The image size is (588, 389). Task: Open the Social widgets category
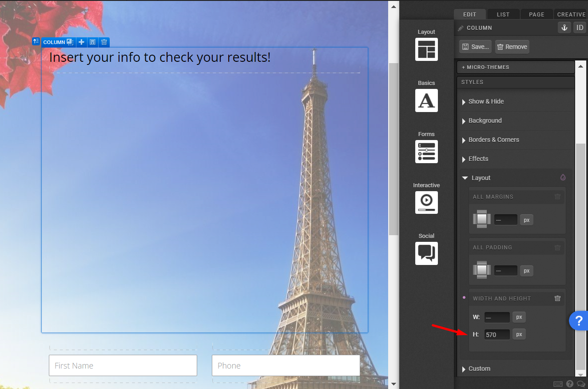click(x=426, y=253)
